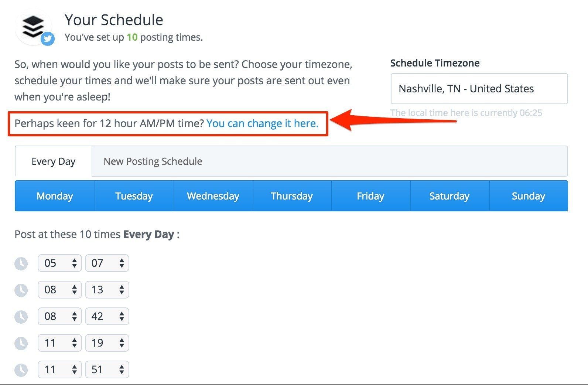Click the clock icon beside the 05:07 time

(21, 263)
